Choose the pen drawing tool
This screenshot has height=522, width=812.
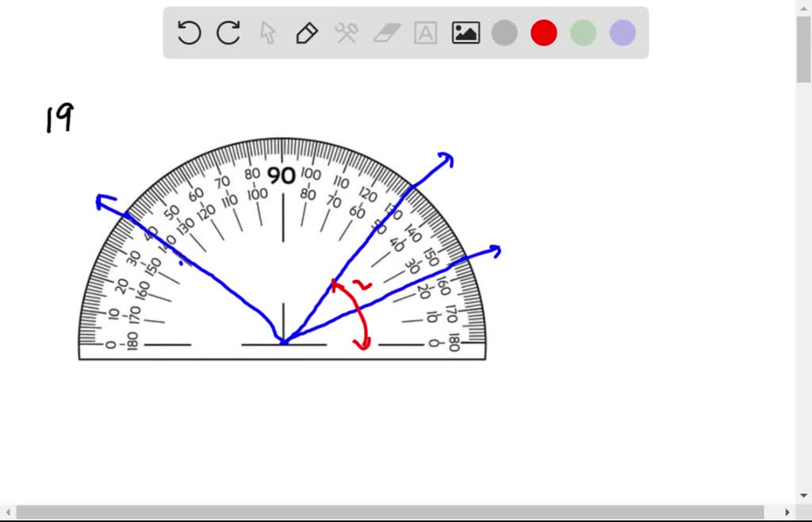tap(307, 33)
